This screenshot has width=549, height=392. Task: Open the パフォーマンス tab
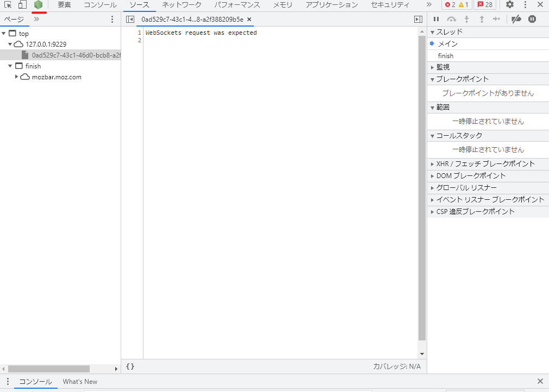point(237,5)
